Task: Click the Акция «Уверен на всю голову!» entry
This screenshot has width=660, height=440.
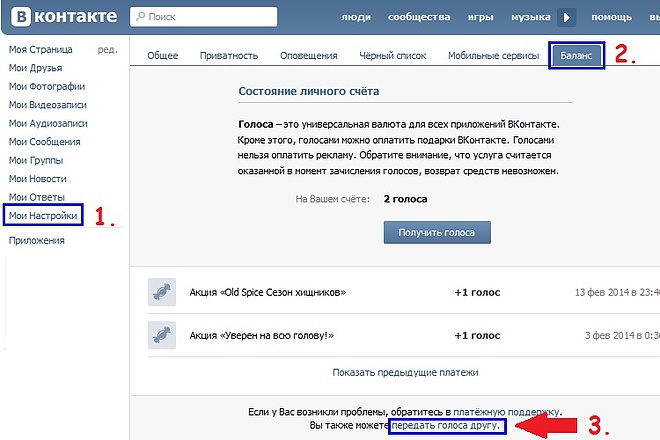Action: pos(261,336)
